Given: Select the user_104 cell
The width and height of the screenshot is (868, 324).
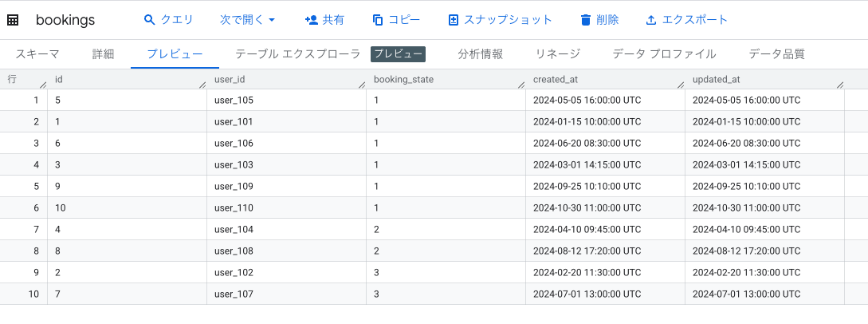Looking at the screenshot, I should point(287,230).
